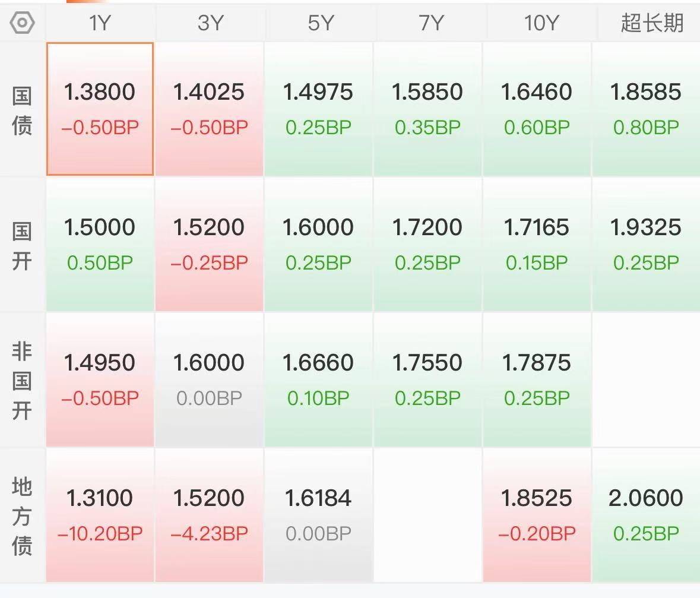This screenshot has height=598, width=700.
Task: Click the 地方债 1Y cell with -10.20BP
Action: (100, 515)
